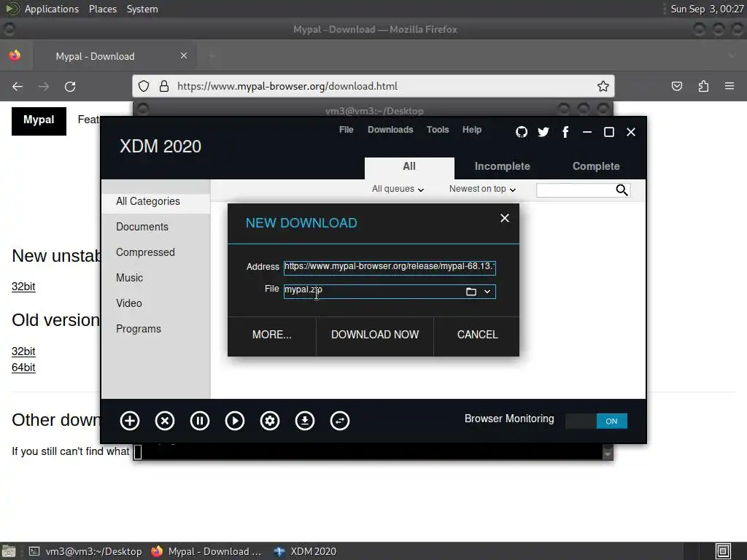Click the Address input field
Screen dimensions: 747x560
(390, 268)
